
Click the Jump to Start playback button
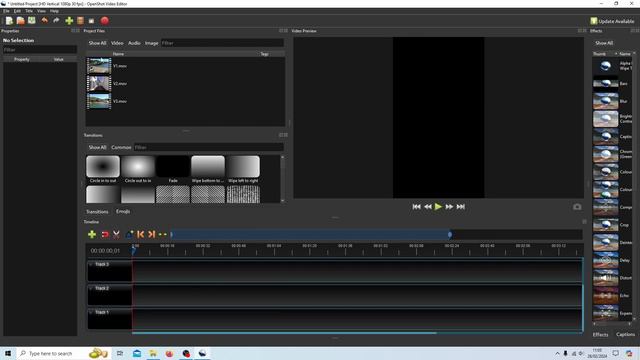(x=416, y=207)
